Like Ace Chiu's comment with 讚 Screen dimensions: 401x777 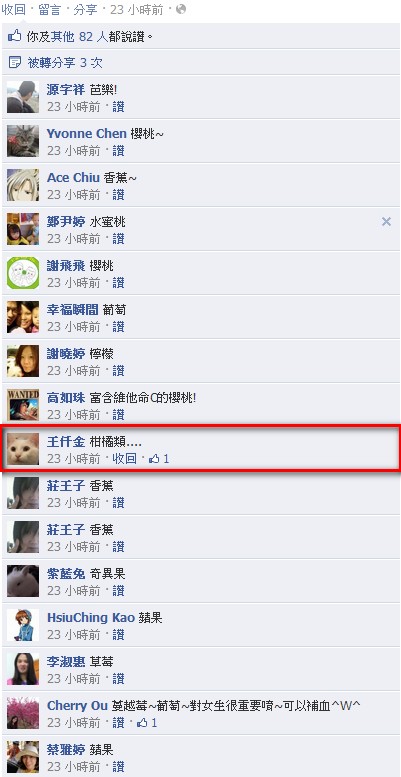[x=118, y=195]
